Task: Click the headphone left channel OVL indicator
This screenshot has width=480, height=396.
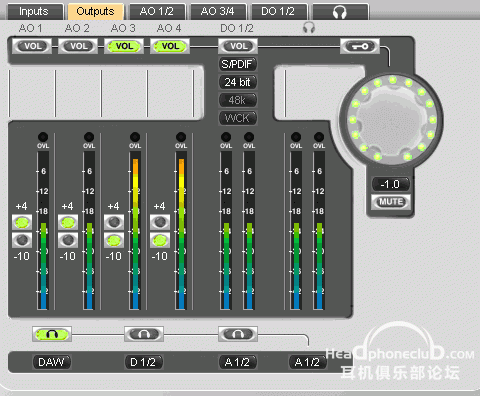Action: 296,137
